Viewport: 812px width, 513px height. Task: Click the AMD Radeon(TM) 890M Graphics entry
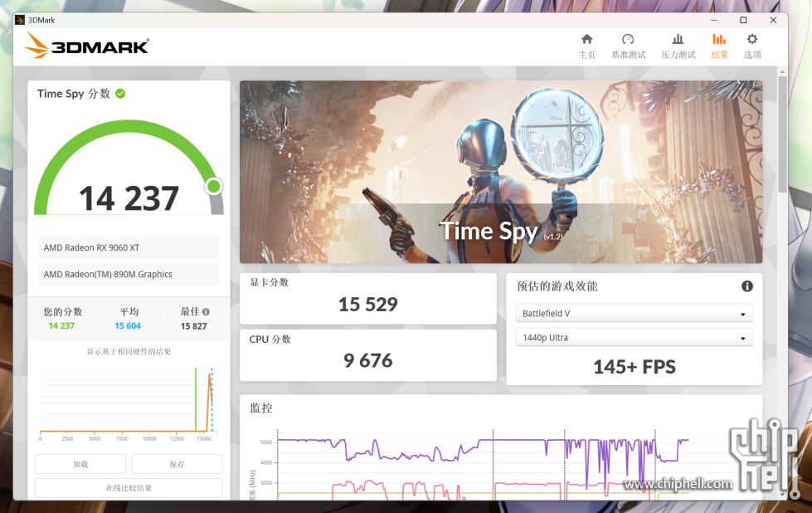click(x=129, y=274)
